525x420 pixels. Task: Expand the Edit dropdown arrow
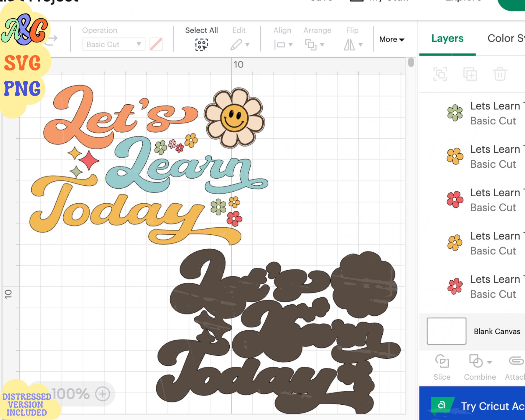coord(247,45)
